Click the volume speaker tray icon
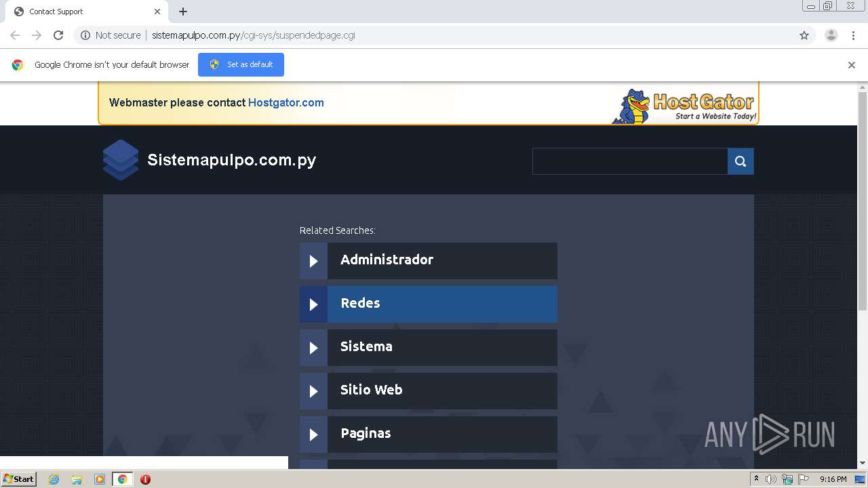 (771, 479)
